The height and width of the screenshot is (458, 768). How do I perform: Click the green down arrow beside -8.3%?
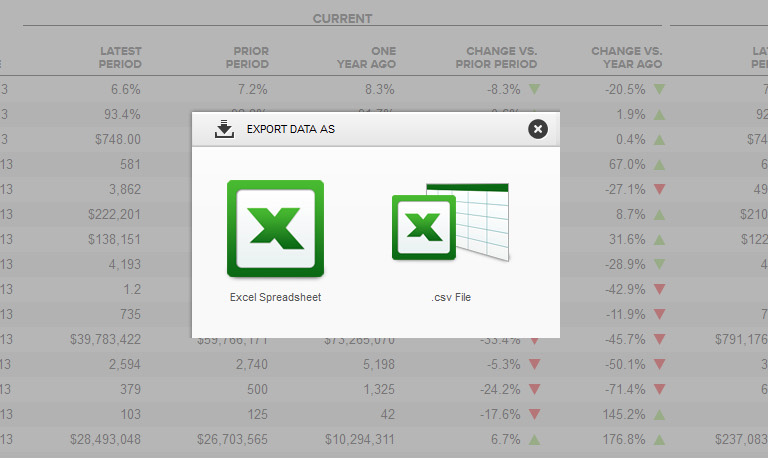[x=534, y=89]
